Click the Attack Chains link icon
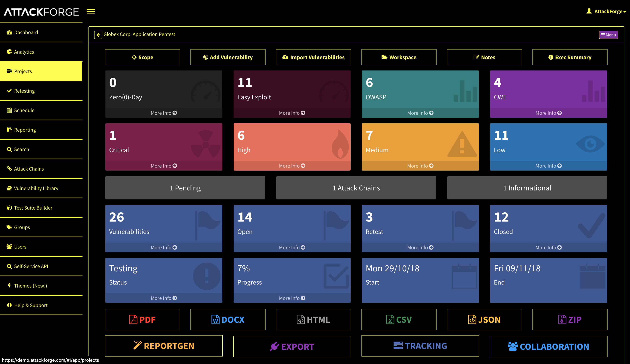The image size is (630, 364). [x=9, y=169]
